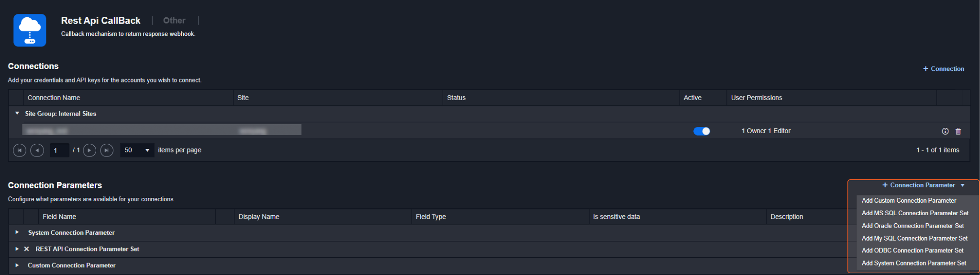The height and width of the screenshot is (275, 980).
Task: Click the Rest Api CallBack cloud icon
Action: [30, 30]
